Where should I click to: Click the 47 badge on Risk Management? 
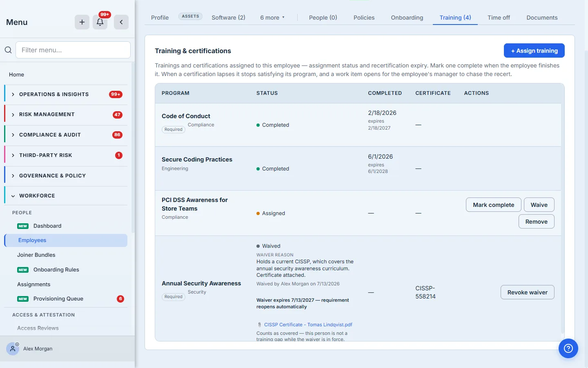[x=118, y=114]
